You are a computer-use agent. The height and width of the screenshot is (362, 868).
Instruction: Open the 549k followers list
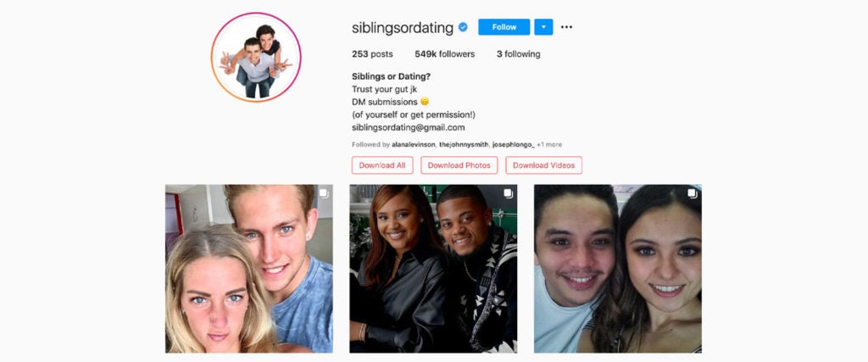tap(444, 54)
